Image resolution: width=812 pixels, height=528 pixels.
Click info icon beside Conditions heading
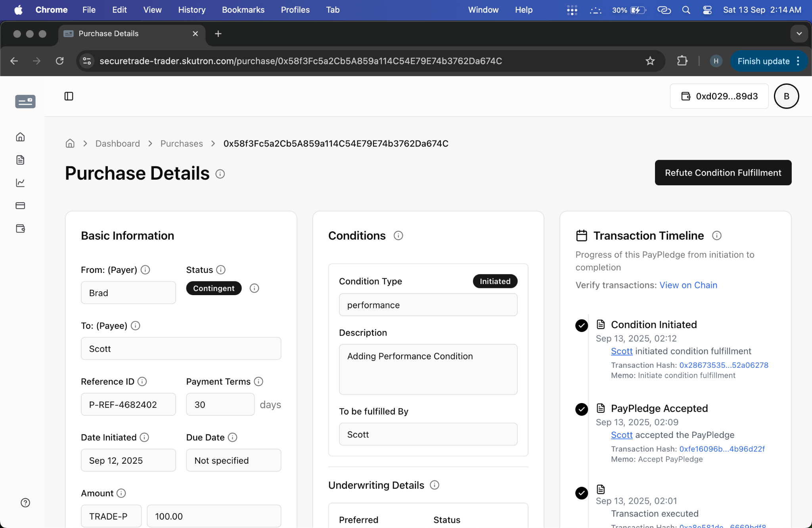pyautogui.click(x=398, y=236)
